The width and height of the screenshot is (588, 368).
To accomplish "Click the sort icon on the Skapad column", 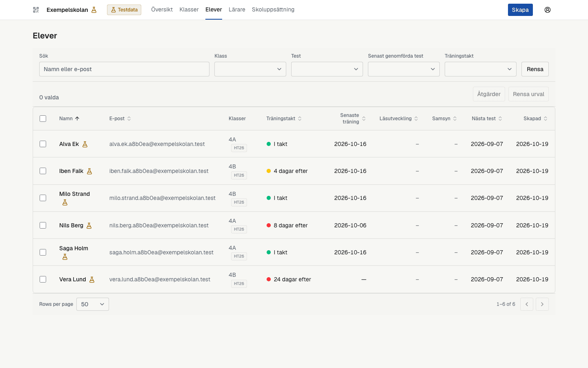I will coord(546,119).
